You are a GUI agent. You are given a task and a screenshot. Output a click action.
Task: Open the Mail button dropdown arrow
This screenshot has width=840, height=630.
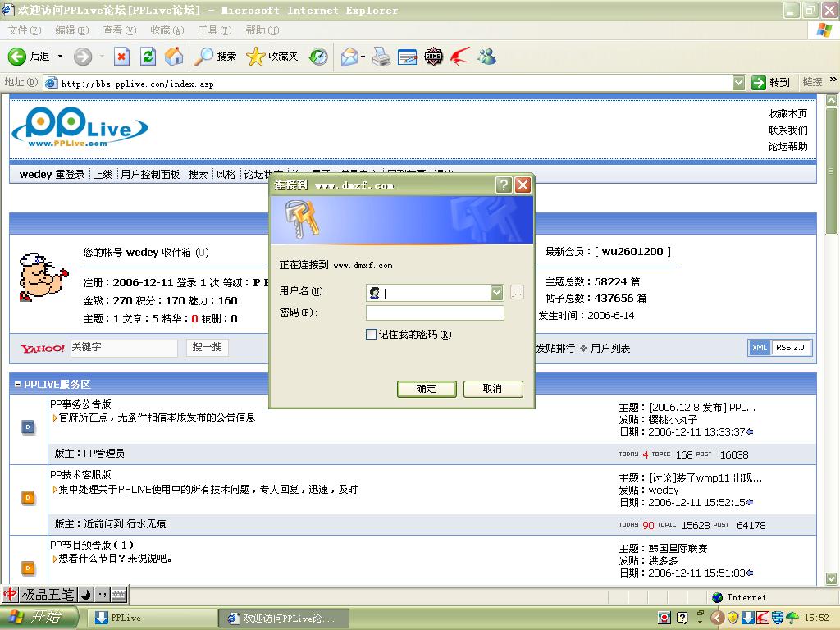click(x=363, y=57)
